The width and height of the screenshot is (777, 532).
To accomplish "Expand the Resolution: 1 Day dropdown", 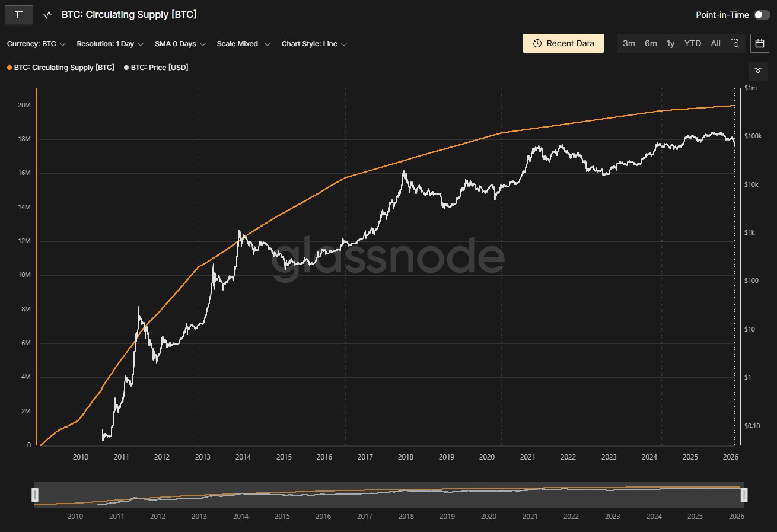I will (x=110, y=44).
